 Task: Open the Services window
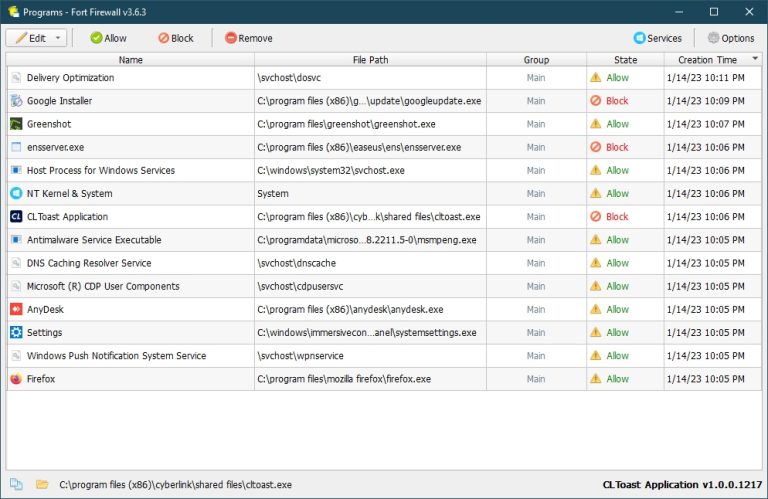[657, 38]
